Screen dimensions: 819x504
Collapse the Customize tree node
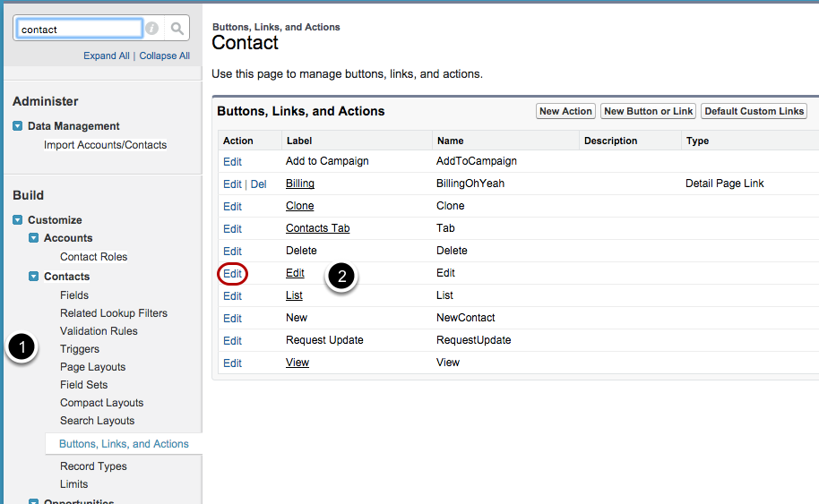18,220
